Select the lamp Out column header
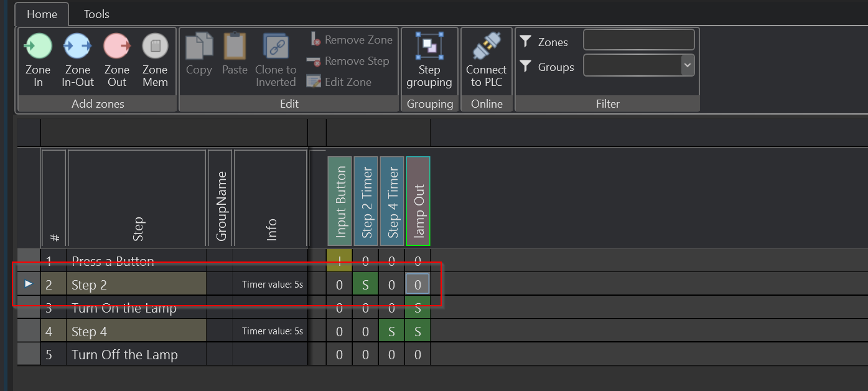This screenshot has width=868, height=391. tap(418, 201)
